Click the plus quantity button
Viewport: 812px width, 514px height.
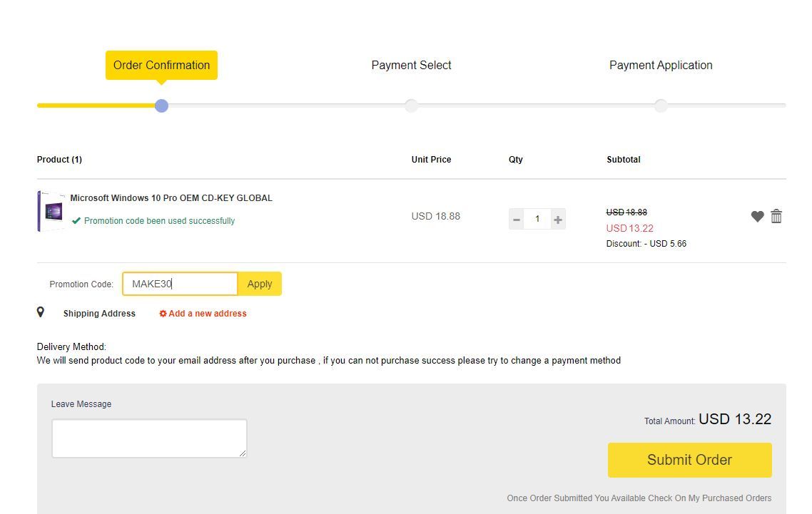pos(558,220)
